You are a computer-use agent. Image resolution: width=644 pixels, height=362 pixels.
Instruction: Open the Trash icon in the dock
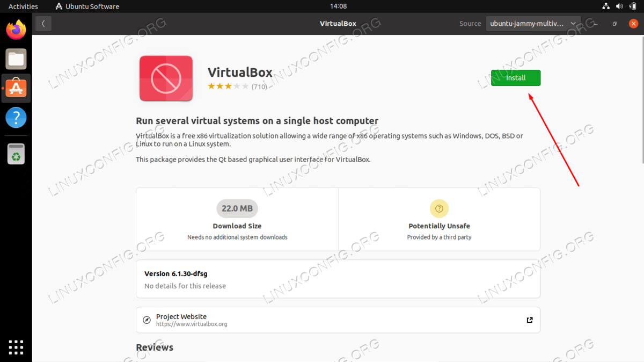(x=16, y=153)
